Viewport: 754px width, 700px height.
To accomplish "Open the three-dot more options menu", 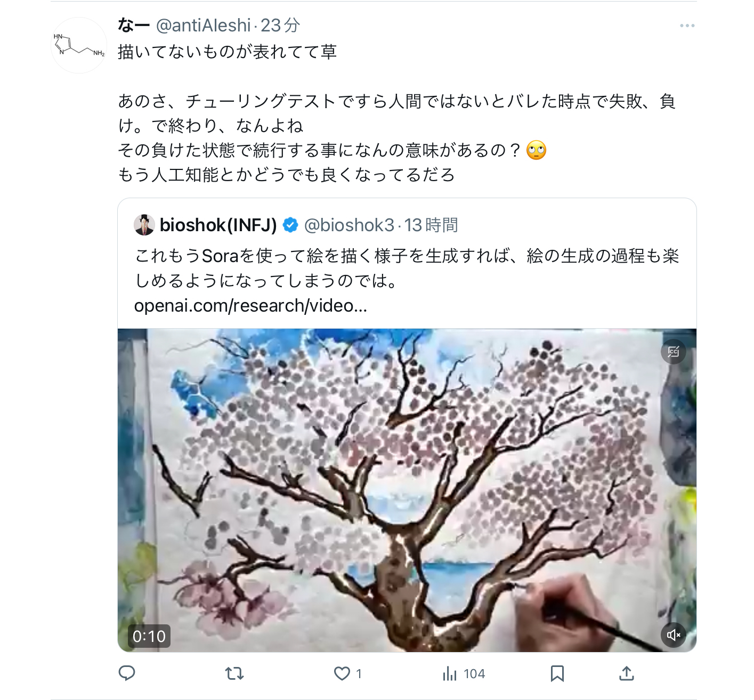I will 687,26.
